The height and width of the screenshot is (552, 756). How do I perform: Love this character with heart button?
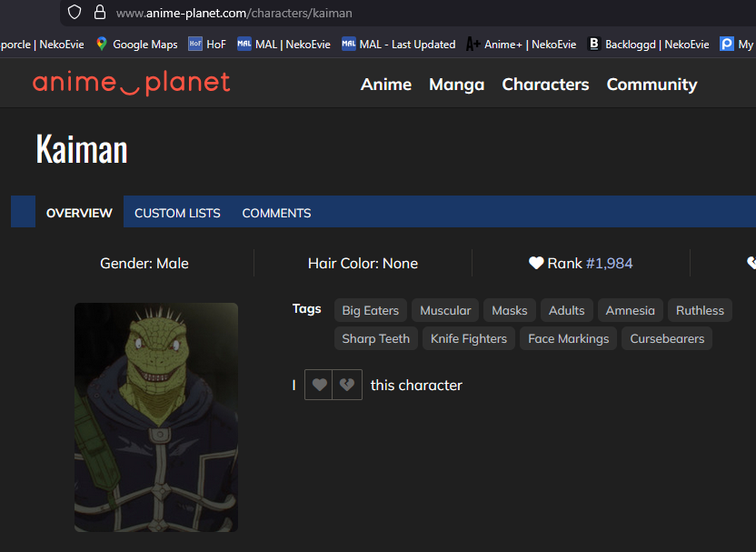pyautogui.click(x=319, y=385)
